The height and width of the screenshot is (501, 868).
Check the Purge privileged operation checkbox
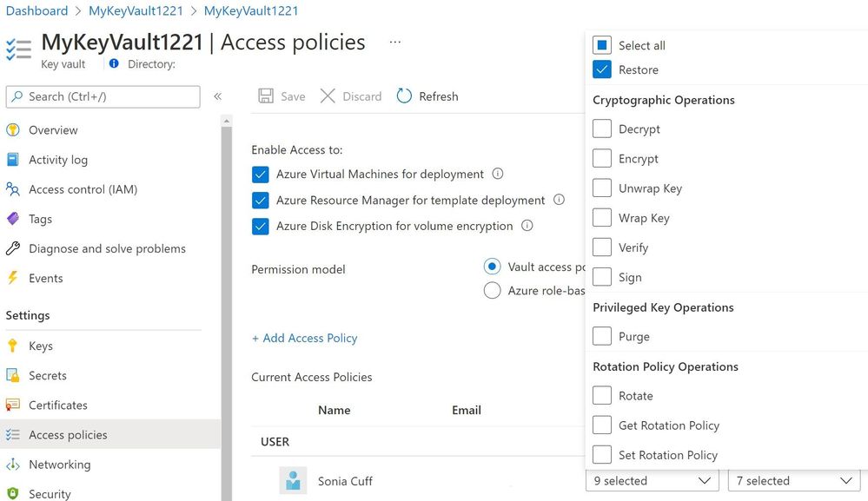point(602,336)
